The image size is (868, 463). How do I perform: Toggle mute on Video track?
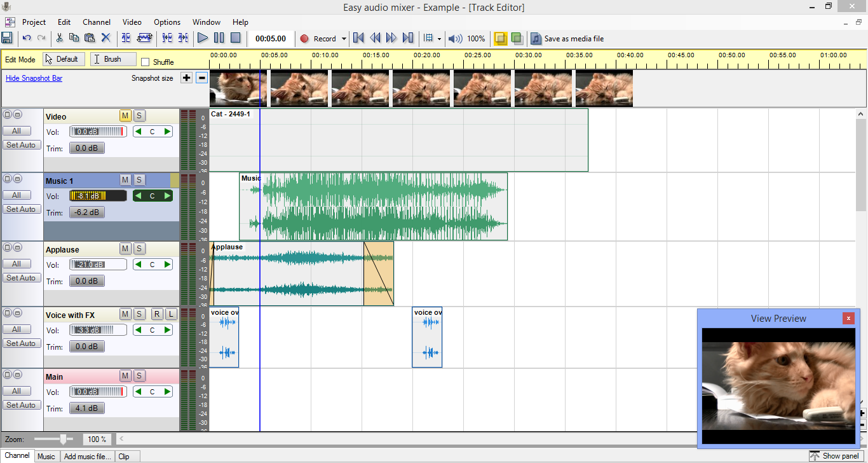(x=125, y=116)
